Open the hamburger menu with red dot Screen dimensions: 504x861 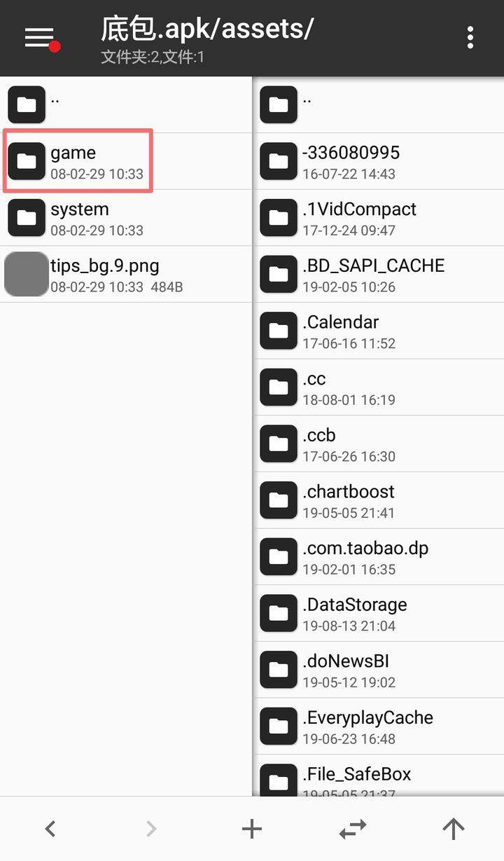(x=41, y=38)
